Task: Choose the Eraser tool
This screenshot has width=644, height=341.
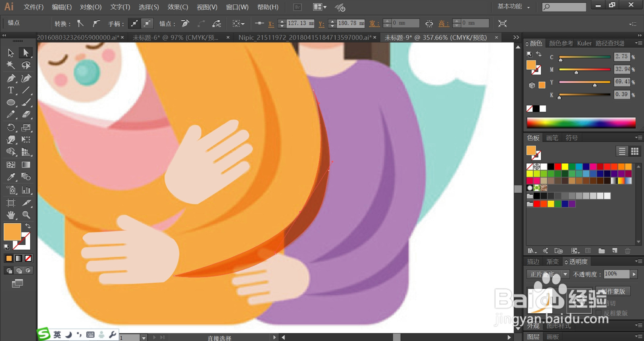Action: [26, 115]
